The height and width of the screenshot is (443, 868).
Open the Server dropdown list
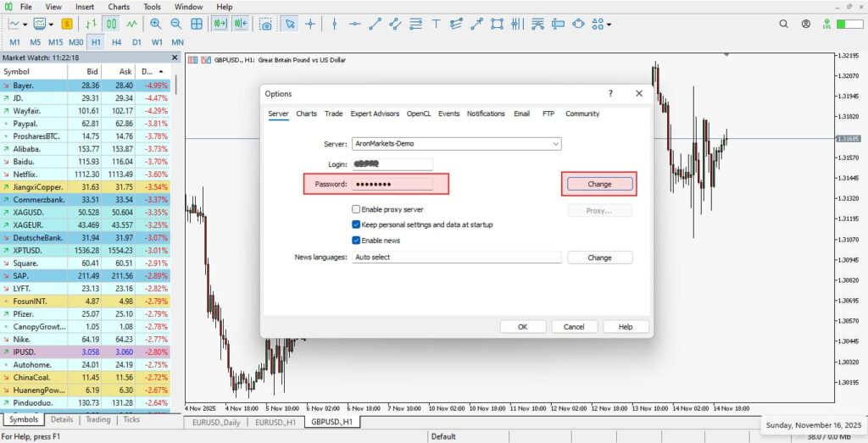click(x=555, y=145)
